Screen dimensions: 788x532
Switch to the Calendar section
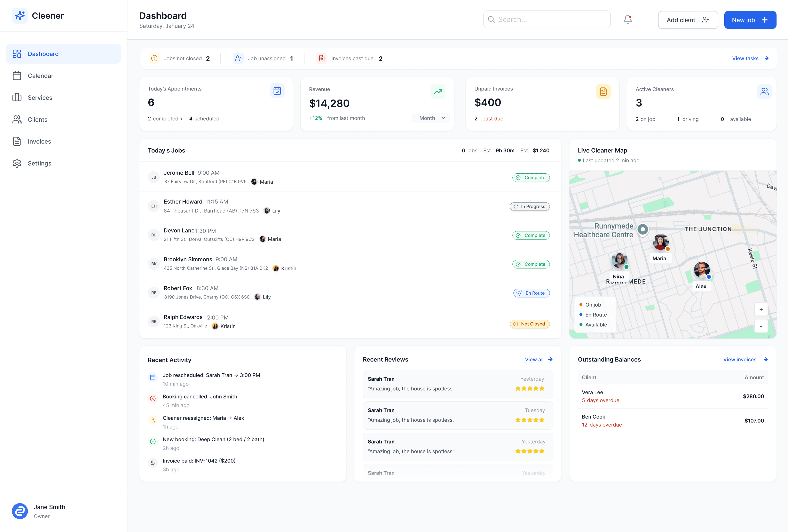(40, 76)
